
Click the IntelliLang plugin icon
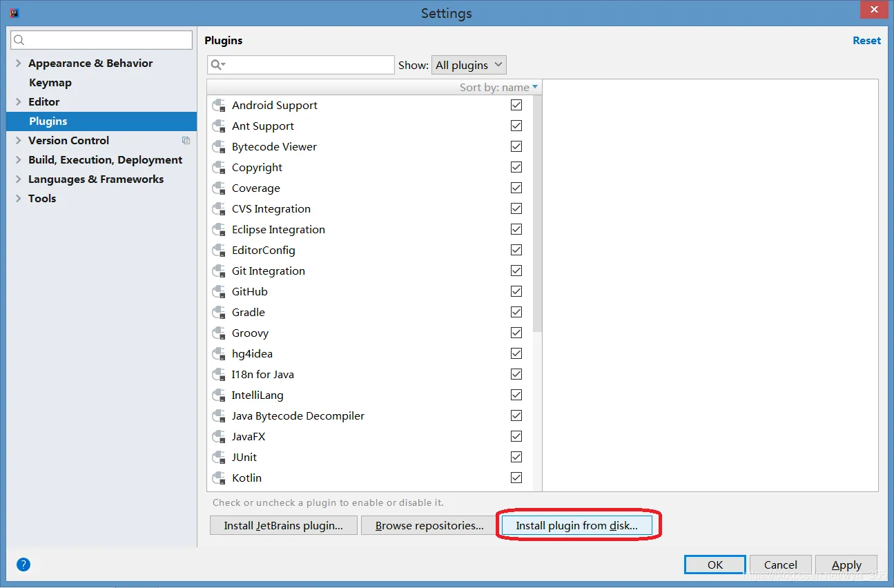point(220,395)
